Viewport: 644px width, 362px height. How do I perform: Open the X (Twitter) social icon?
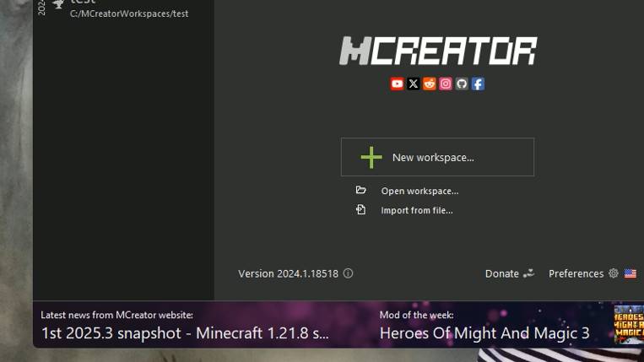[414, 84]
